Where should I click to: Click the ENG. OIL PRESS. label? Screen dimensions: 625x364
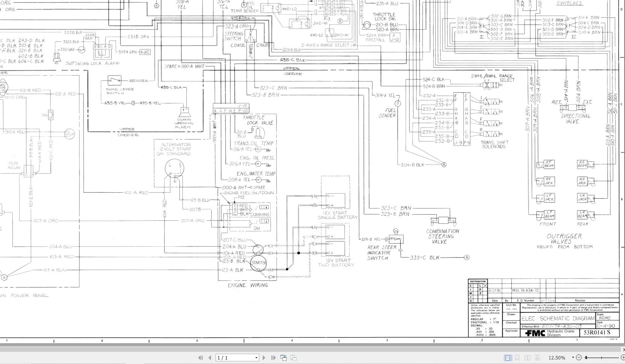tap(257, 158)
